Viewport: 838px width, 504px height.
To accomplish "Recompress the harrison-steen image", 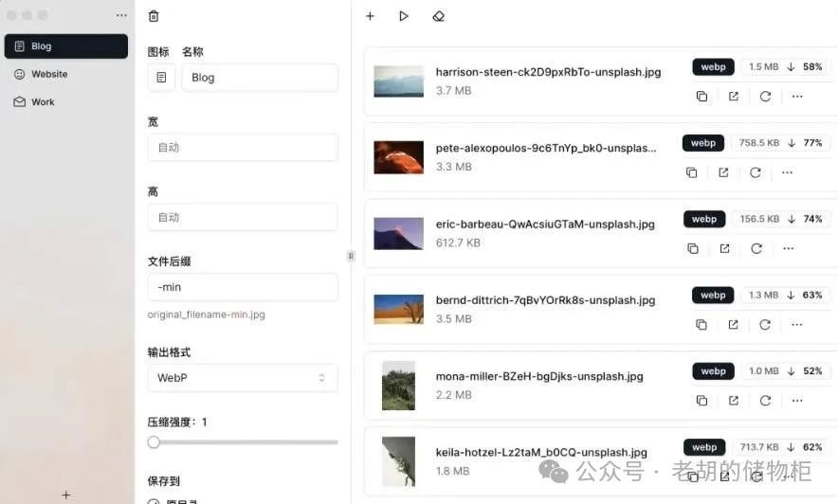I will pyautogui.click(x=765, y=96).
